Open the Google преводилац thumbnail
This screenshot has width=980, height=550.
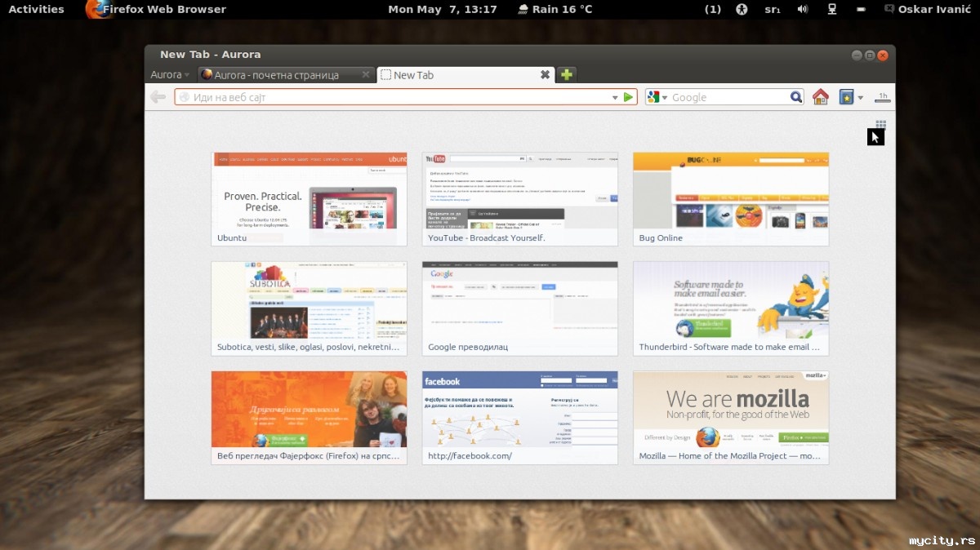tap(519, 308)
